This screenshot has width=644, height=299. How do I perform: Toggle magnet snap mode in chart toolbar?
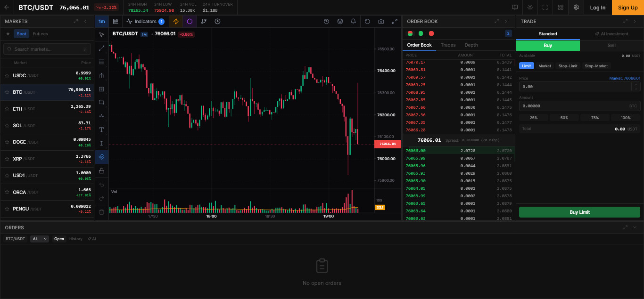pyautogui.click(x=101, y=157)
